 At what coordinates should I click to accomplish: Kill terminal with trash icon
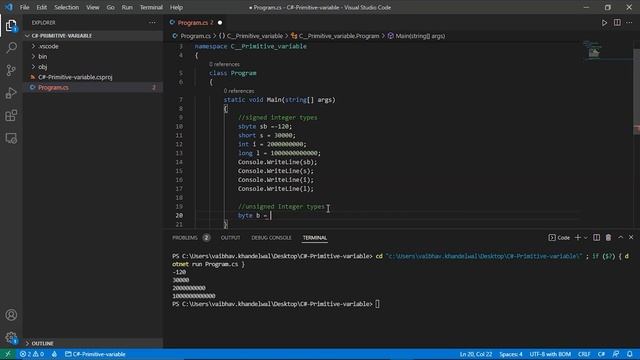coord(608,238)
